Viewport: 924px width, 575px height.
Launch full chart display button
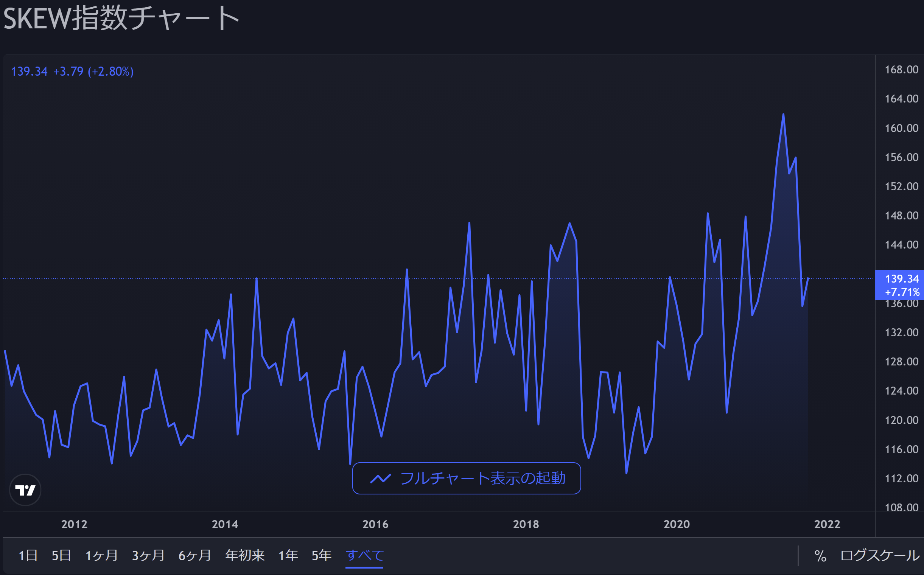pyautogui.click(x=467, y=479)
